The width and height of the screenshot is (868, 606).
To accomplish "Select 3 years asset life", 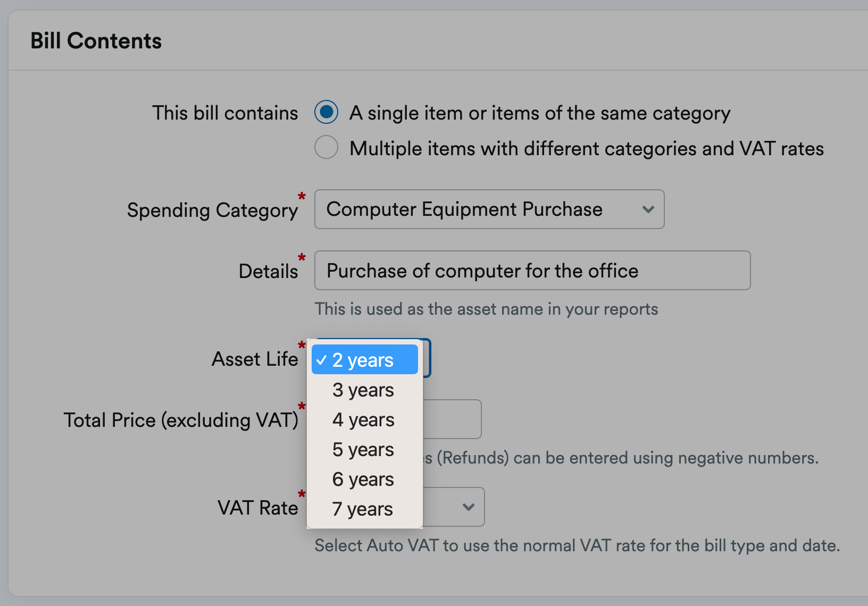I will 363,390.
